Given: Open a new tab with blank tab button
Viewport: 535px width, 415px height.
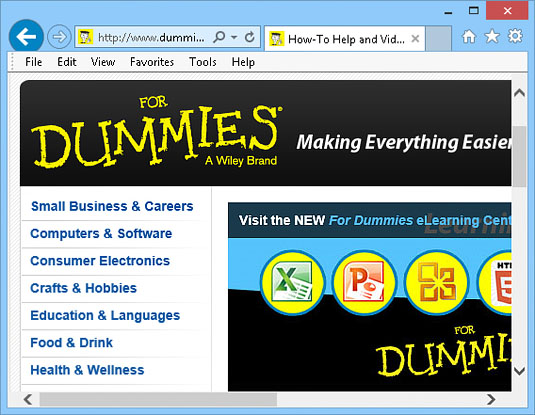Looking at the screenshot, I should [x=439, y=38].
